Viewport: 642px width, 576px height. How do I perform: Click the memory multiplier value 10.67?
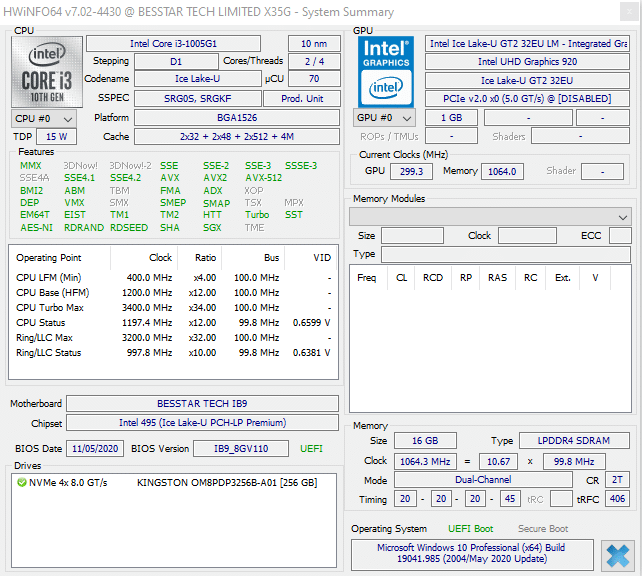[498, 462]
